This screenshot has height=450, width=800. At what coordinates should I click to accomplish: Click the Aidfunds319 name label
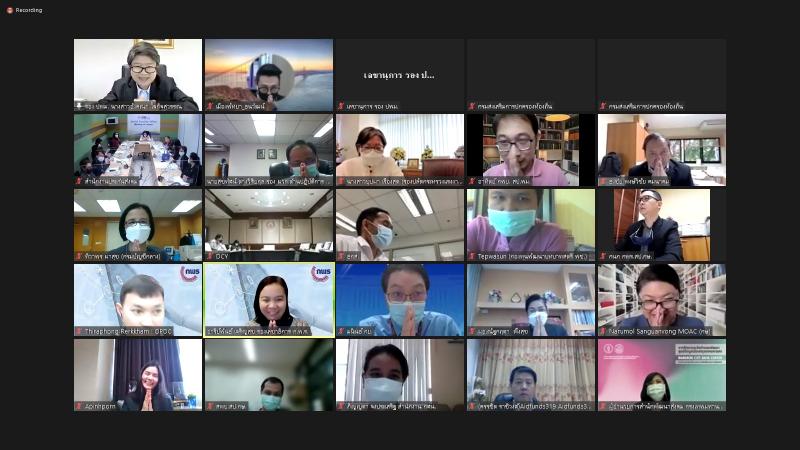[533, 406]
